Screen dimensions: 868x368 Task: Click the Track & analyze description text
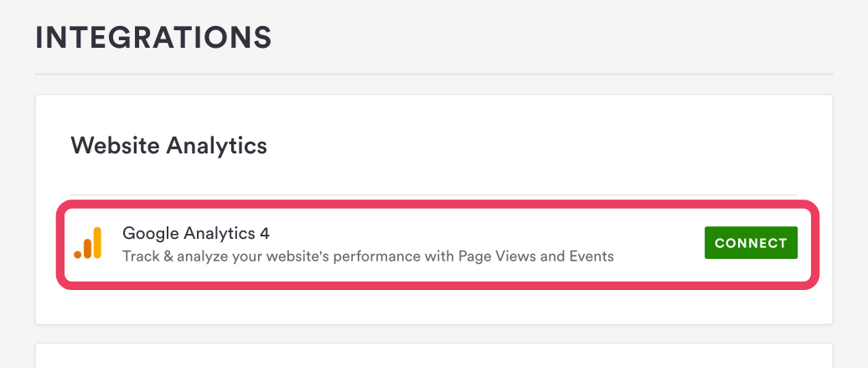368,256
